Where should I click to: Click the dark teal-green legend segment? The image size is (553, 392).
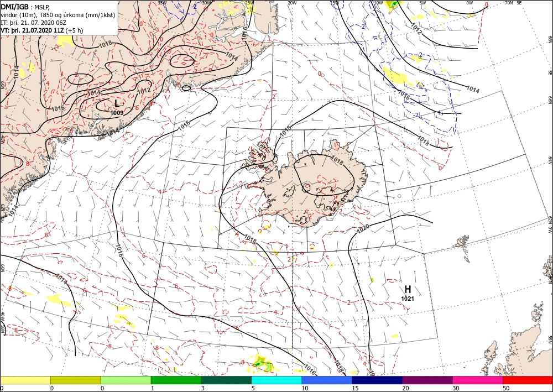click(226, 380)
